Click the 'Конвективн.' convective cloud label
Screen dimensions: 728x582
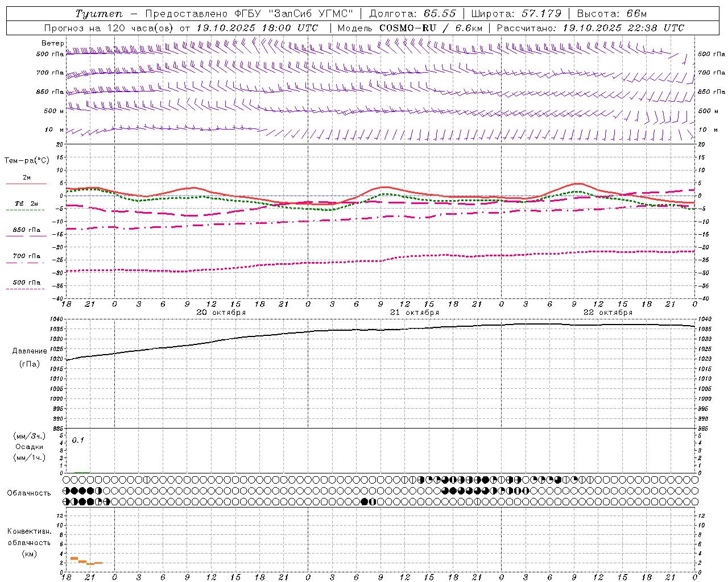(x=30, y=531)
